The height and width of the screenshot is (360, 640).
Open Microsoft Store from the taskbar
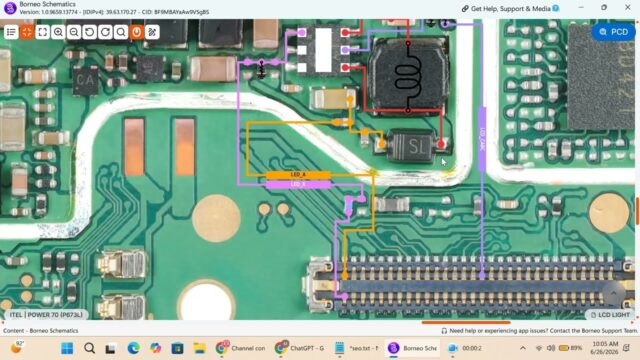pyautogui.click(x=178, y=348)
